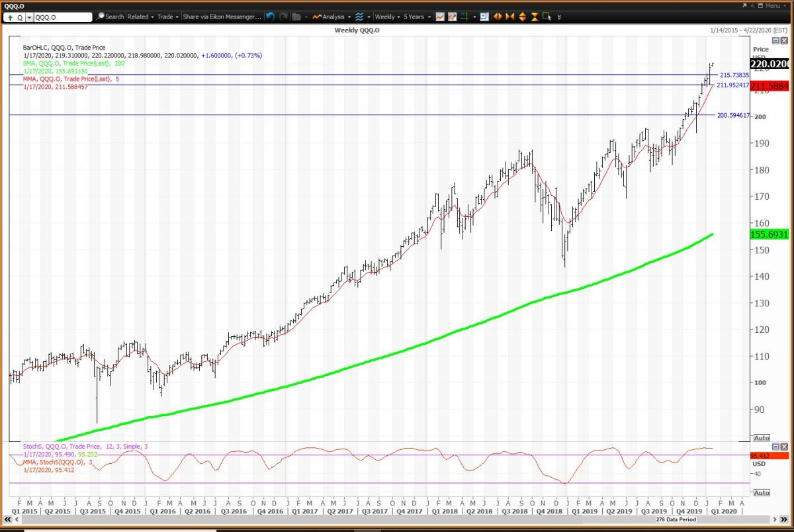The image size is (794, 532).
Task: Click the add-chart plus icon
Action: pyautogui.click(x=484, y=17)
